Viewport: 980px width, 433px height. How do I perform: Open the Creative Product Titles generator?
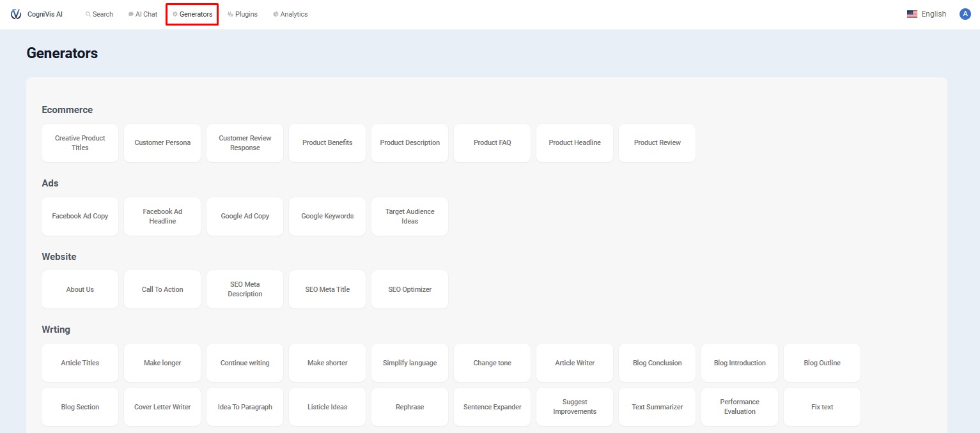80,143
